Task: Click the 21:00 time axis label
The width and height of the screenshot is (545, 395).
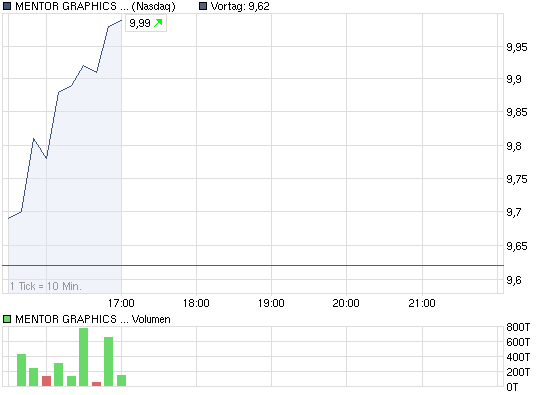Action: (x=422, y=303)
